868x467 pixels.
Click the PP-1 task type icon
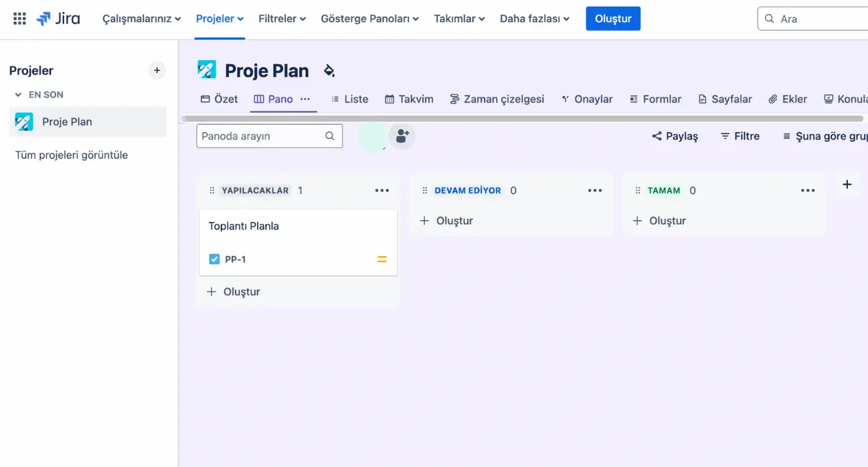(x=214, y=259)
